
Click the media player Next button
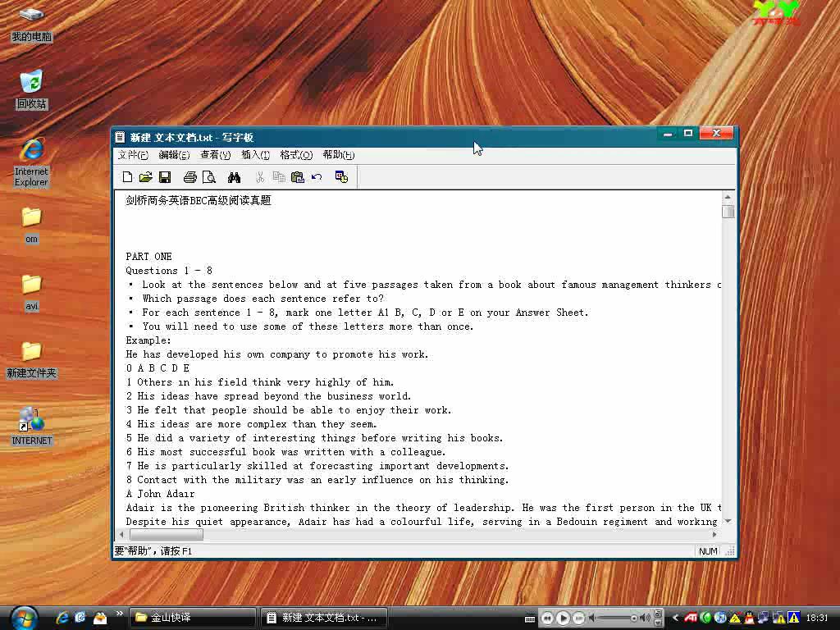tap(578, 619)
